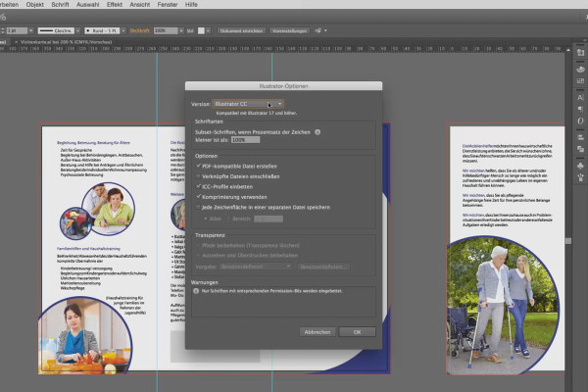Click the Bereich range input field
Viewport: 588px width, 392px height.
269,219
